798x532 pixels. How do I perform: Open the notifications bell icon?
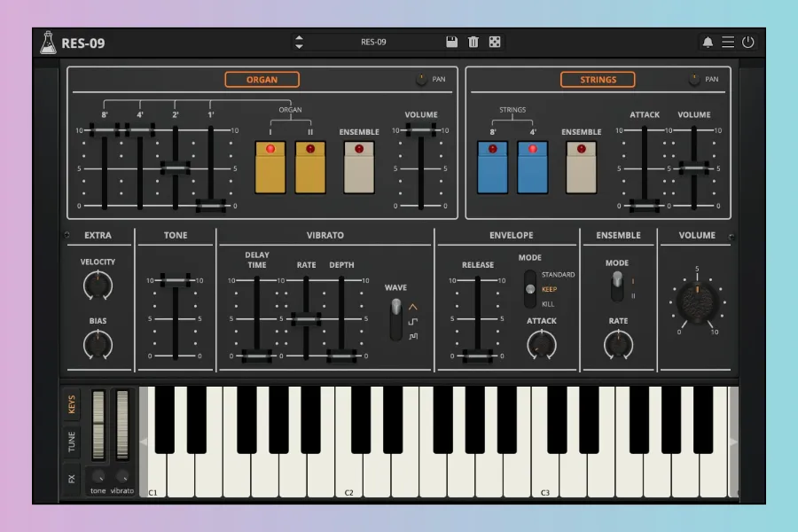(x=708, y=42)
